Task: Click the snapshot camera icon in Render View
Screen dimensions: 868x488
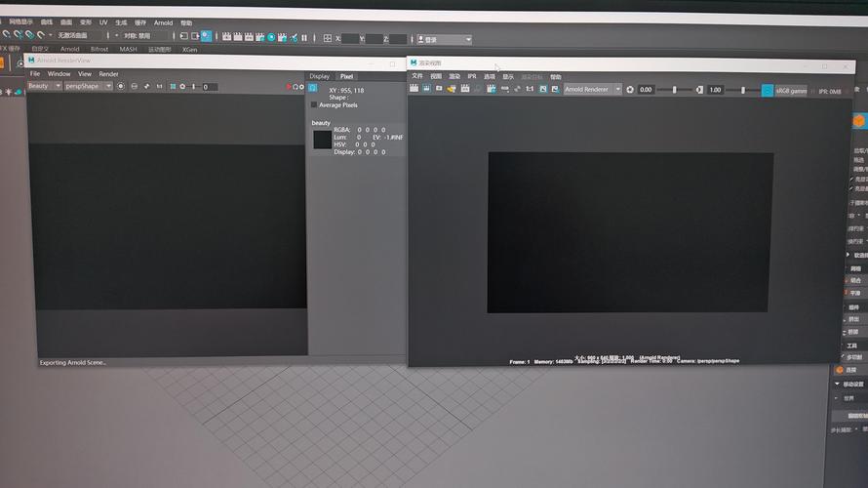Action: tap(439, 89)
